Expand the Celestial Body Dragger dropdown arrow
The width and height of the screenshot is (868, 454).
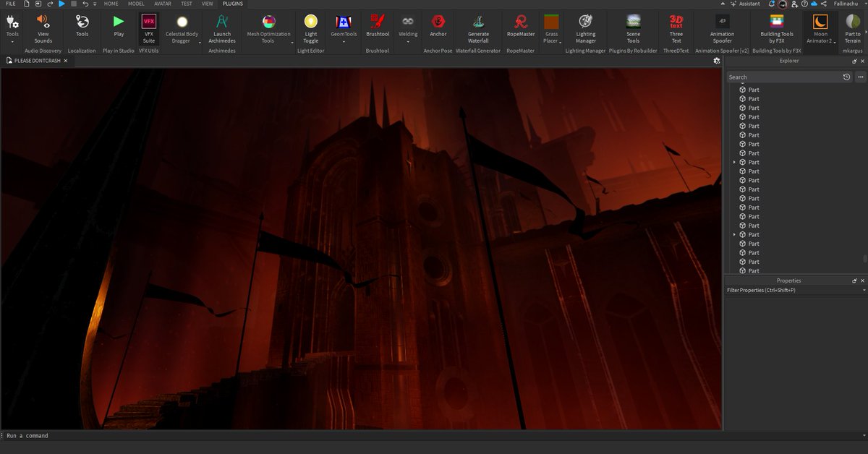pyautogui.click(x=200, y=42)
